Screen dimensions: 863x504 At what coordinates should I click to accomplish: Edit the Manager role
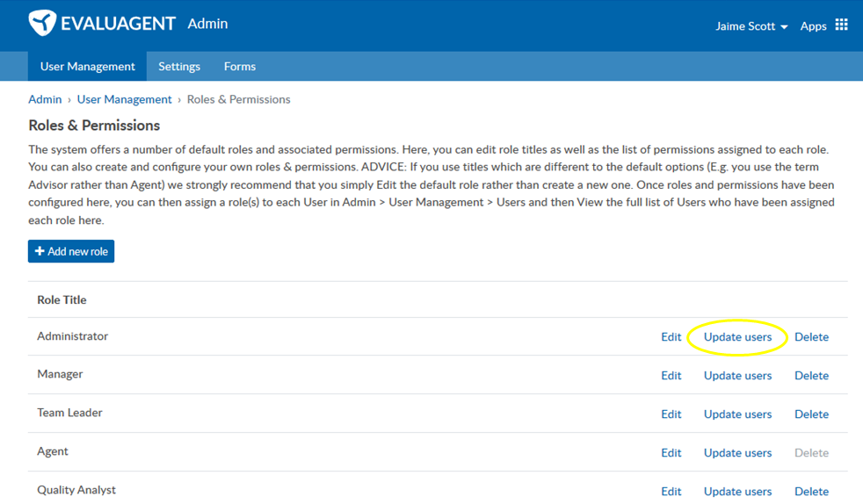click(671, 376)
